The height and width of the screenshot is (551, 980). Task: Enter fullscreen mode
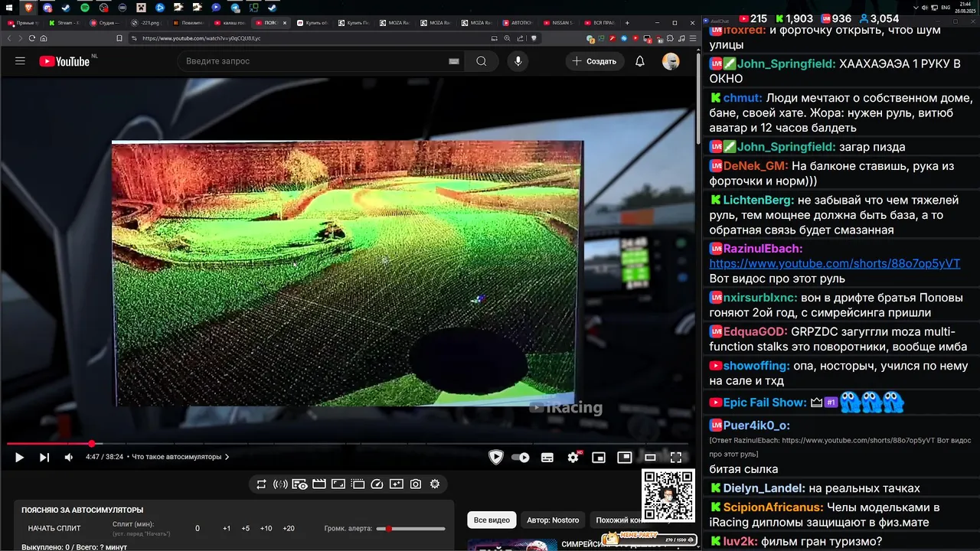[676, 457]
